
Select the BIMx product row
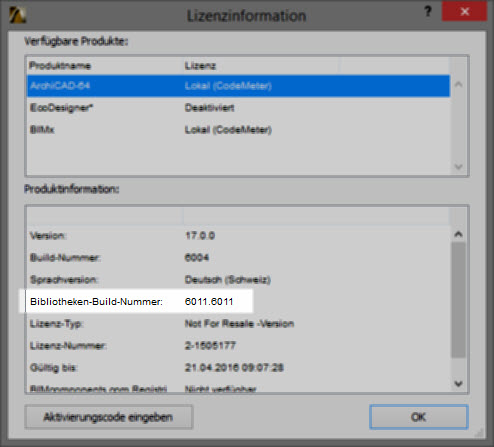[x=238, y=130]
